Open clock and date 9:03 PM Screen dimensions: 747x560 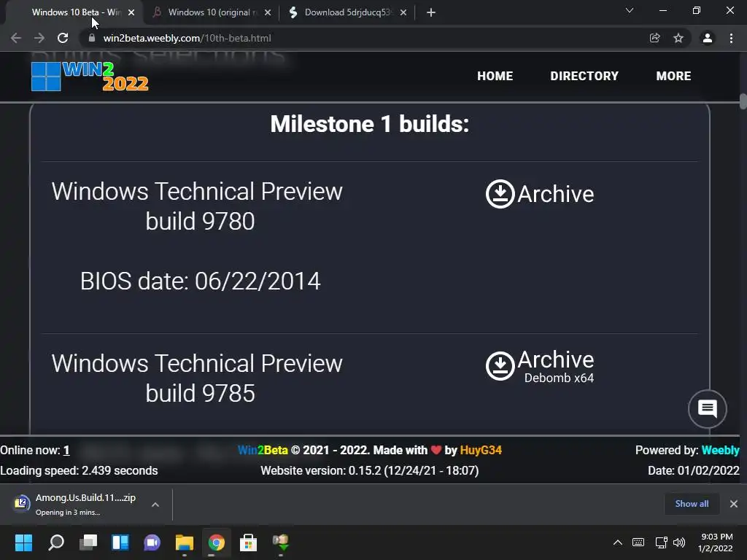click(715, 542)
